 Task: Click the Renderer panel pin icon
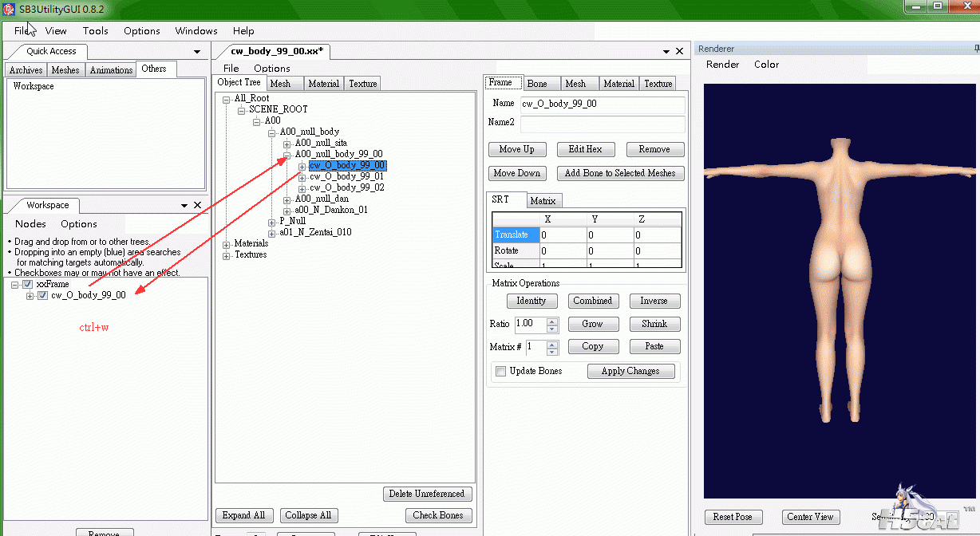[976, 49]
